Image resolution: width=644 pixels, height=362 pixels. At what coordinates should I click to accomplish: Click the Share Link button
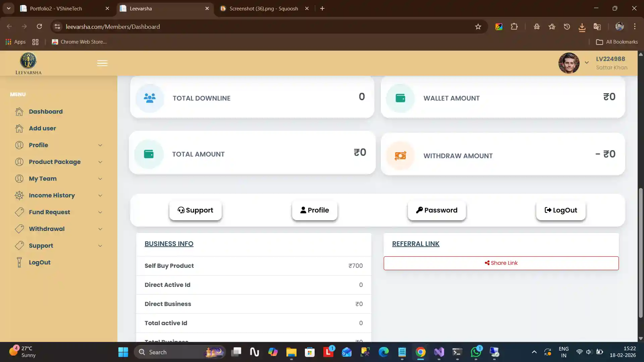(x=501, y=263)
